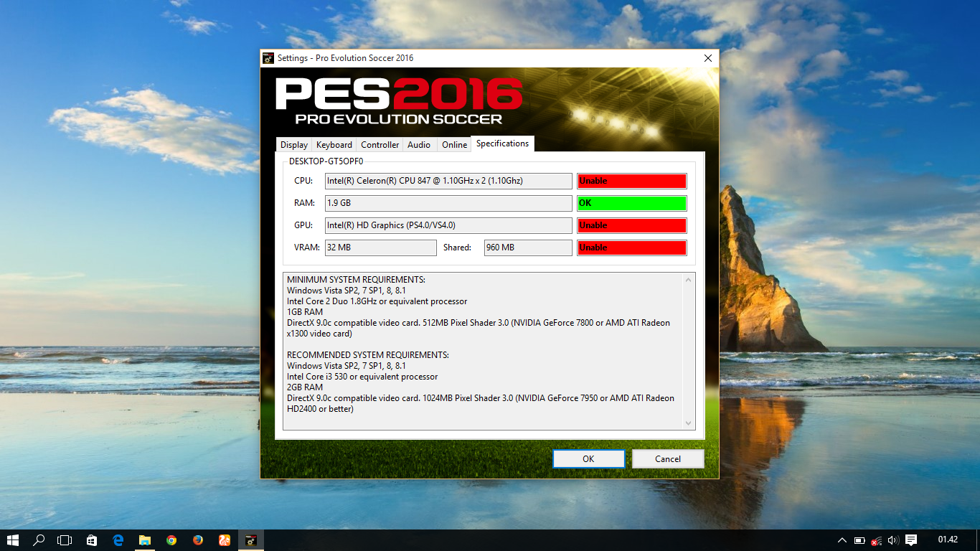Check battery status in tray
The height and width of the screenshot is (551, 980).
pos(859,540)
